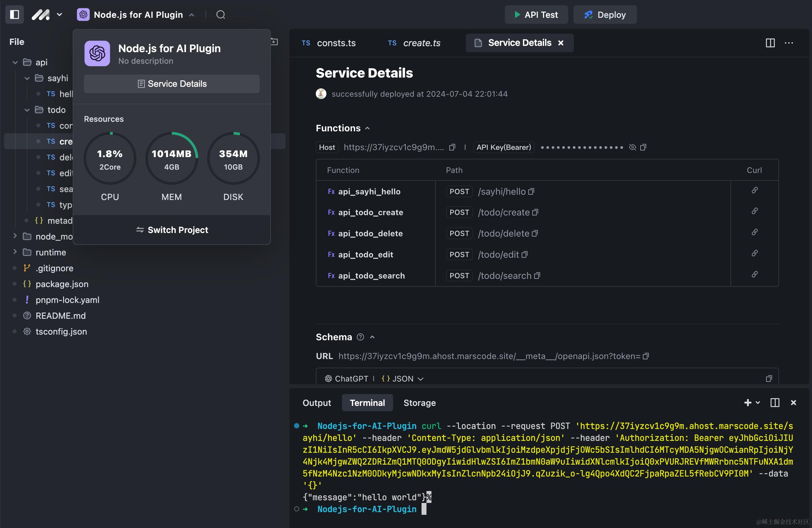This screenshot has width=812, height=528.
Task: Click the Deploy button
Action: 605,15
